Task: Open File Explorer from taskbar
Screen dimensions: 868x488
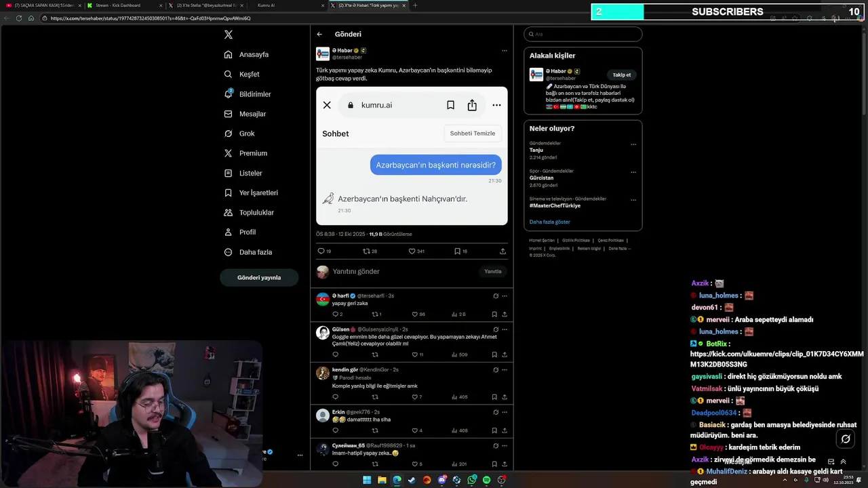Action: coord(382,480)
